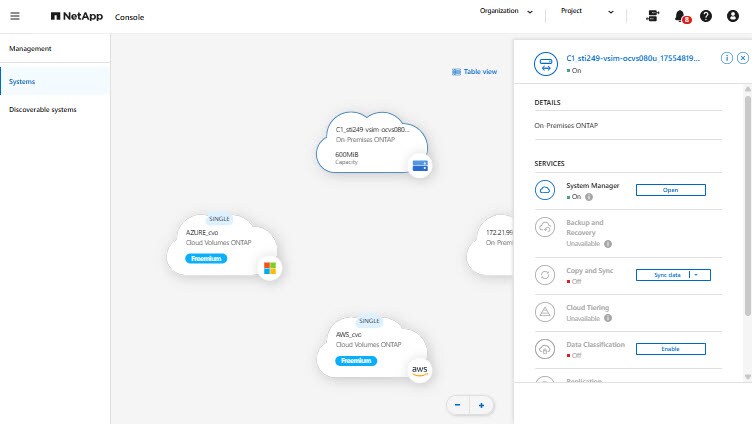Open Discoverable systems in the sidebar
Screen dimensions: 752x424
tap(42, 109)
